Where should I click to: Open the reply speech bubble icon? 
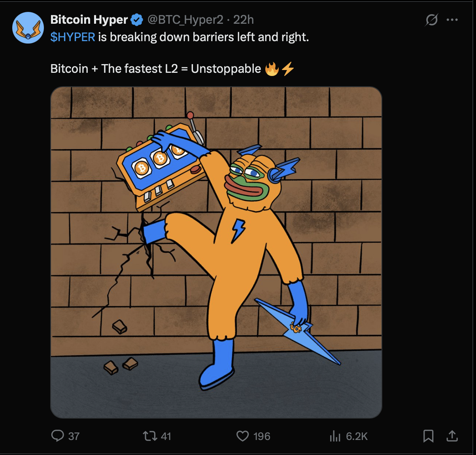click(x=58, y=436)
